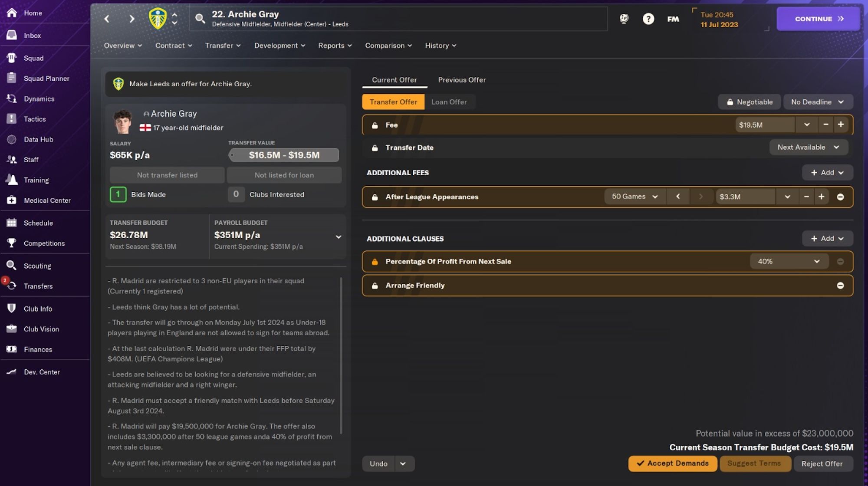The height and width of the screenshot is (486, 868).
Task: Open the $3.3M amount dropdown arrow
Action: [x=787, y=197]
